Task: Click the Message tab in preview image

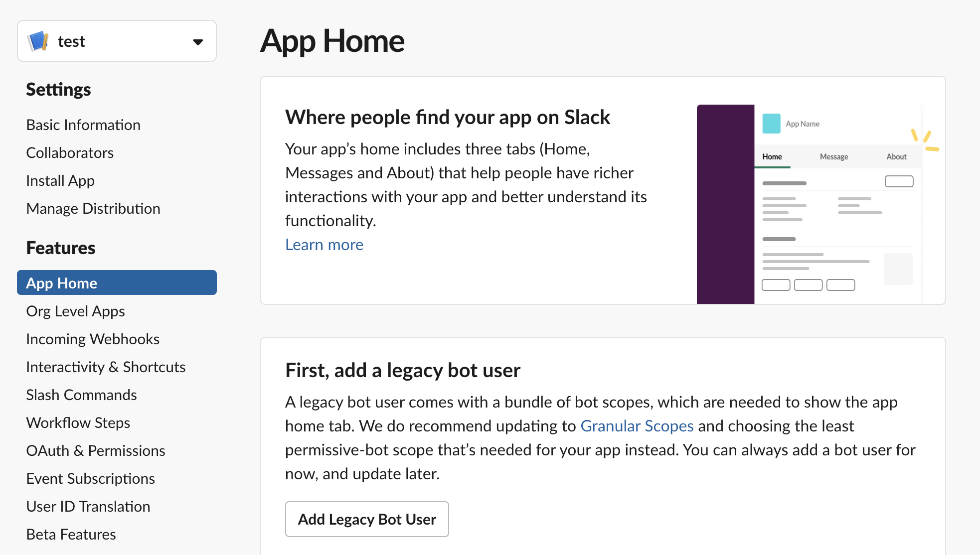Action: pyautogui.click(x=834, y=156)
